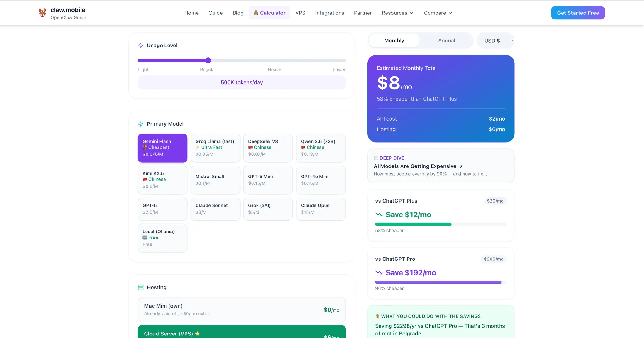Click the Free badge icon on Local (Ollama)

pos(145,237)
